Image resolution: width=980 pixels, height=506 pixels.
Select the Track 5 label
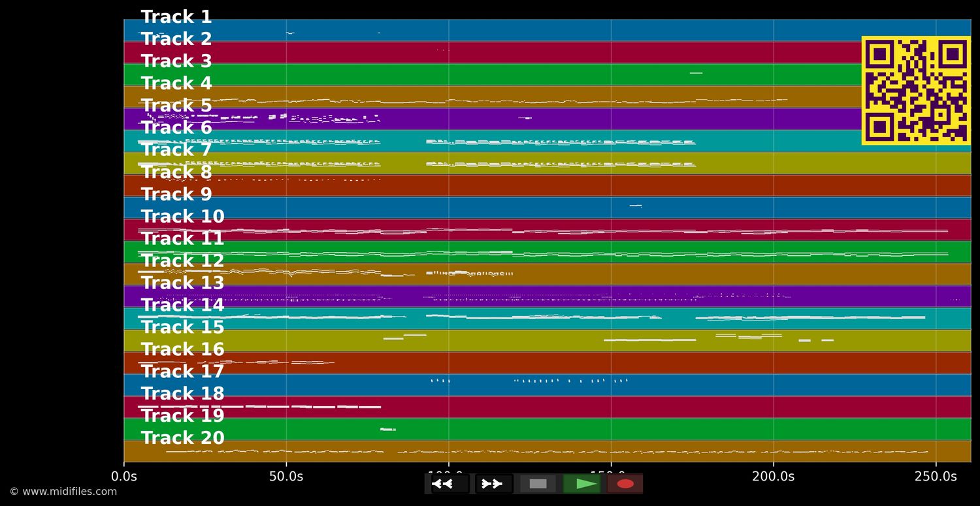click(x=175, y=104)
